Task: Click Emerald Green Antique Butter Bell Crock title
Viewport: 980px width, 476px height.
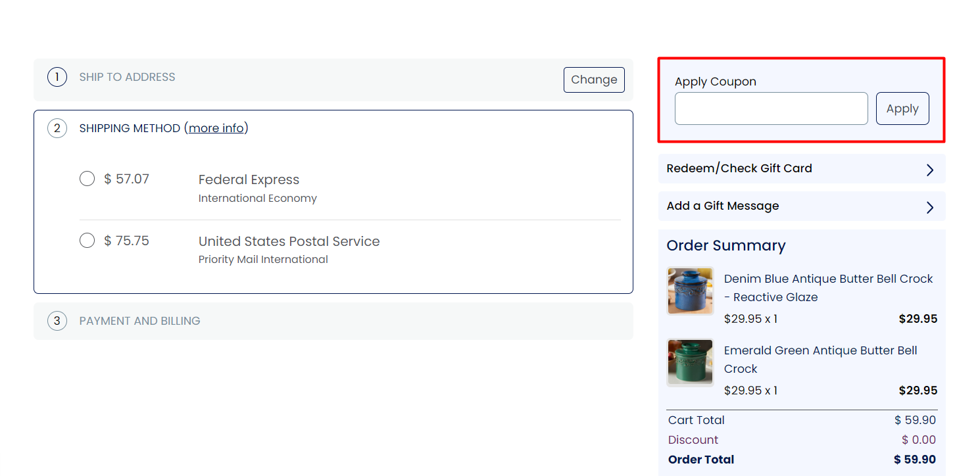Action: click(821, 360)
